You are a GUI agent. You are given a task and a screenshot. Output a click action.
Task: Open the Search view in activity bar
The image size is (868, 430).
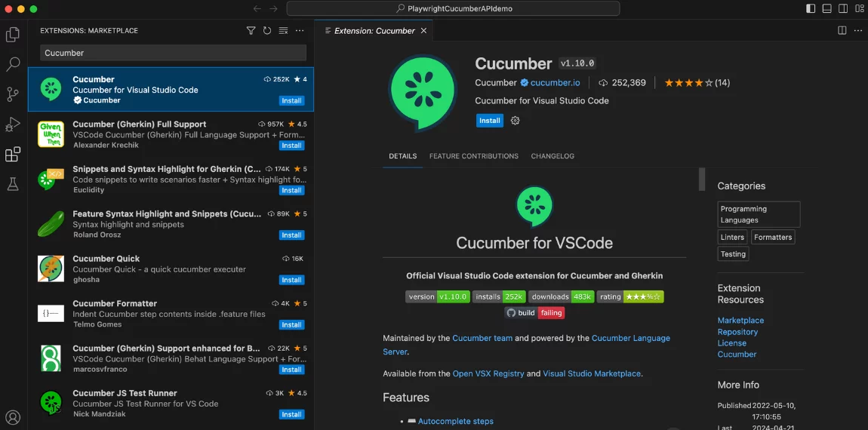[13, 65]
